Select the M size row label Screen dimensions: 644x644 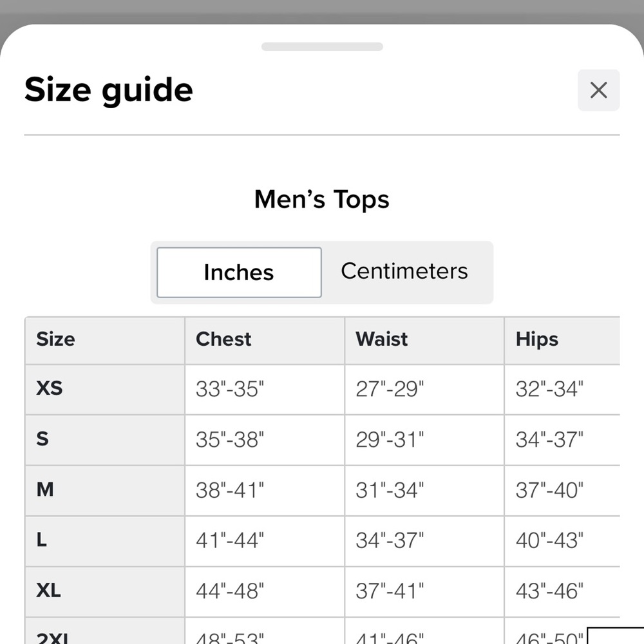pos(45,489)
